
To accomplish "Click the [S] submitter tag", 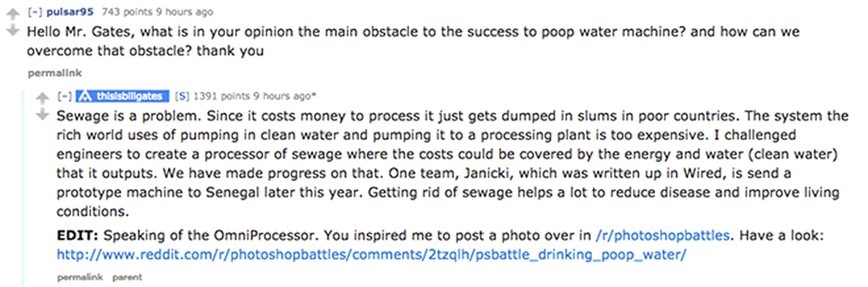I will 182,96.
